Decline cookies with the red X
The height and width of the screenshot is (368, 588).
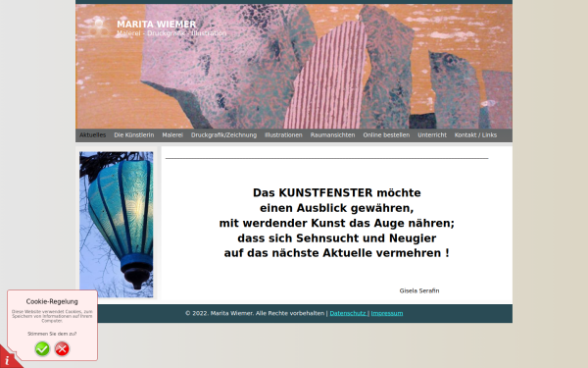pos(62,348)
